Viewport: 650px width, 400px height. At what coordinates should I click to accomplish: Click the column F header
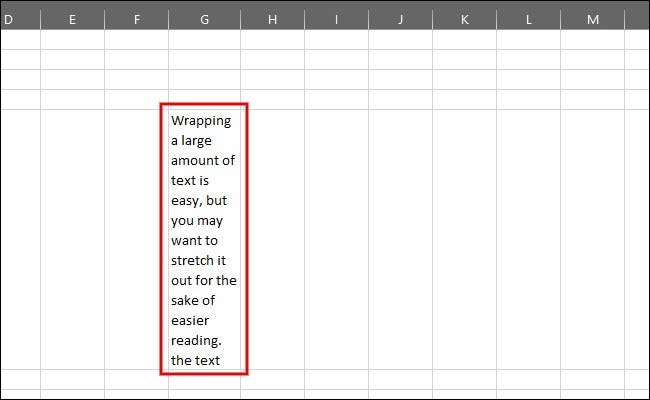[x=136, y=19]
